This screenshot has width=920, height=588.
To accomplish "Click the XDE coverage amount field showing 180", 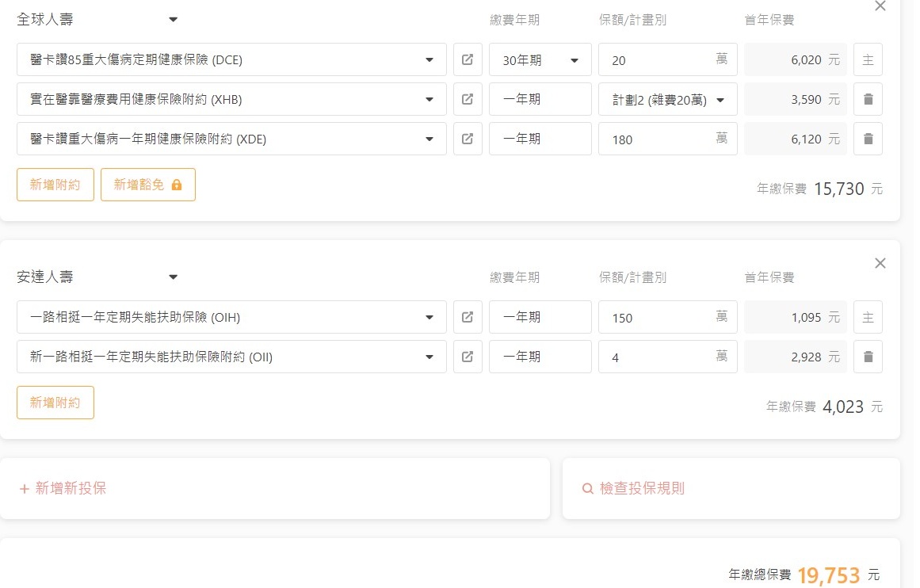I will pyautogui.click(x=658, y=139).
